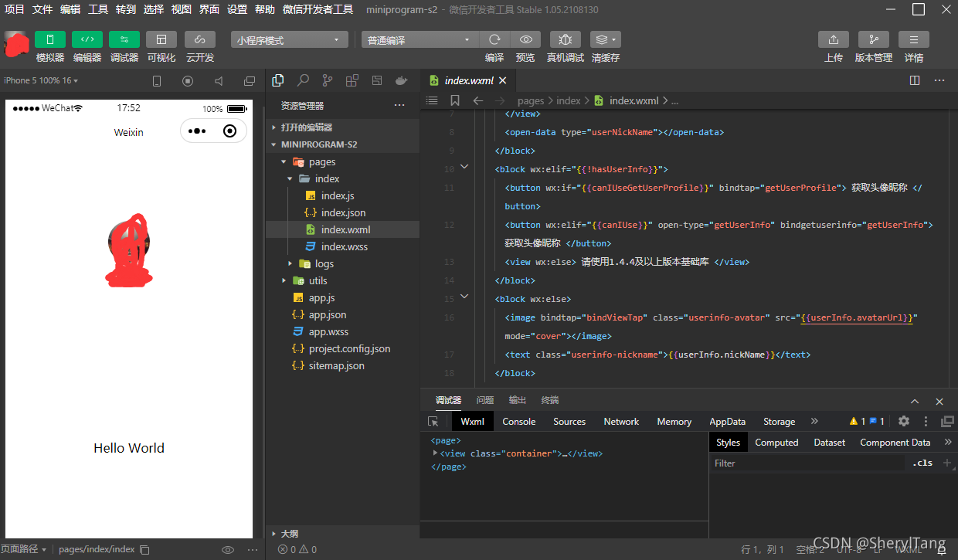Click the styles Filter input field
This screenshot has height=560, width=958.
pos(808,463)
